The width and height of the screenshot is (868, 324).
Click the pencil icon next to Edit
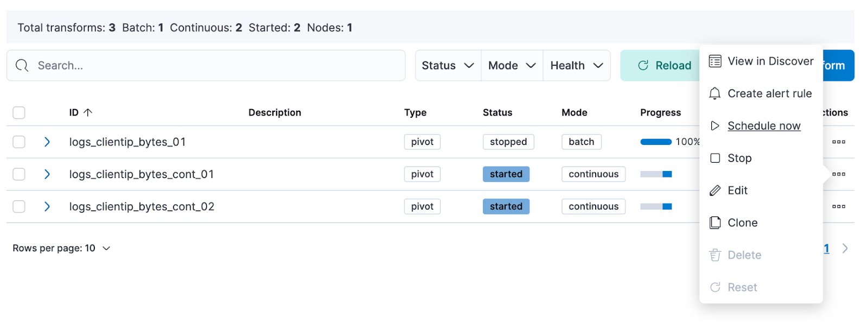(715, 190)
